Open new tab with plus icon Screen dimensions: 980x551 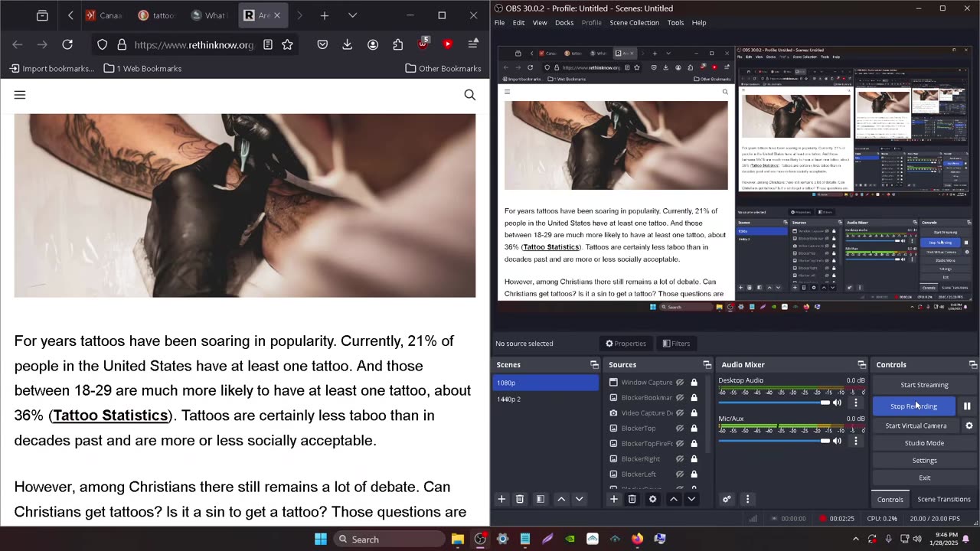tap(325, 15)
